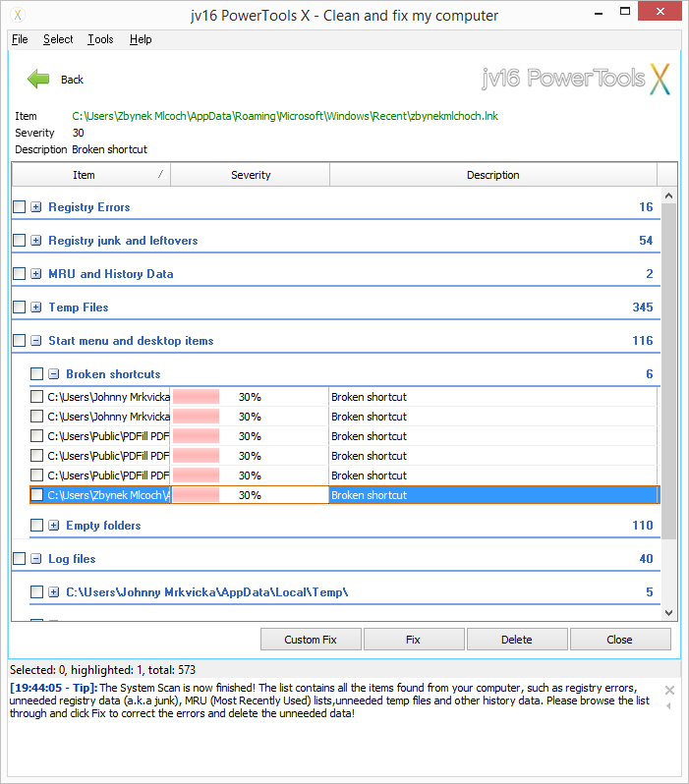Select the Temp Files group title
The image size is (689, 784).
[79, 307]
